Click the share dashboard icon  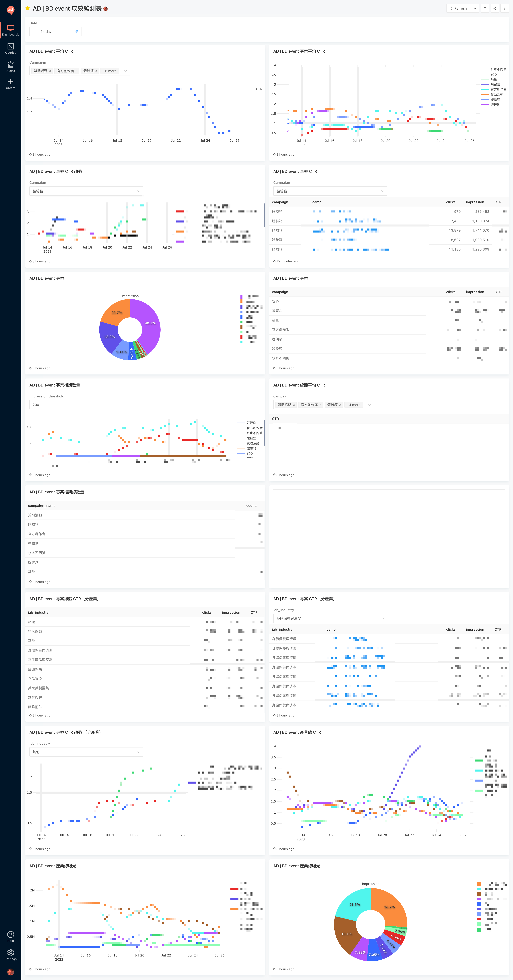[495, 8]
